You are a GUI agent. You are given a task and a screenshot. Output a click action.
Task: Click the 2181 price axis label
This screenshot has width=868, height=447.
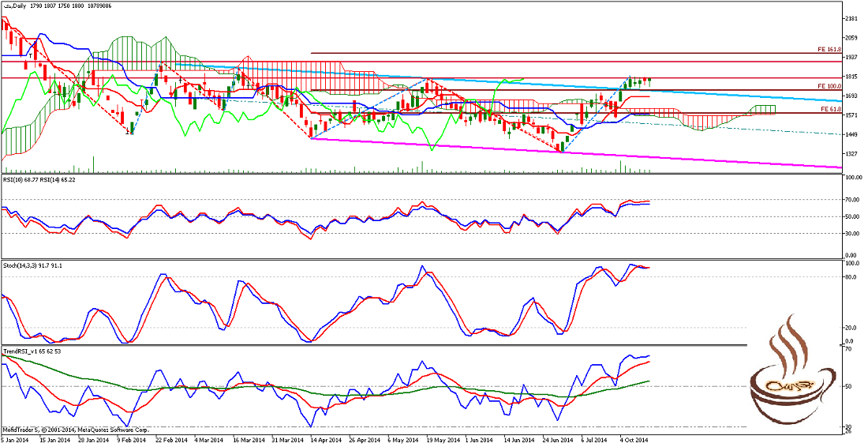pyautogui.click(x=851, y=19)
